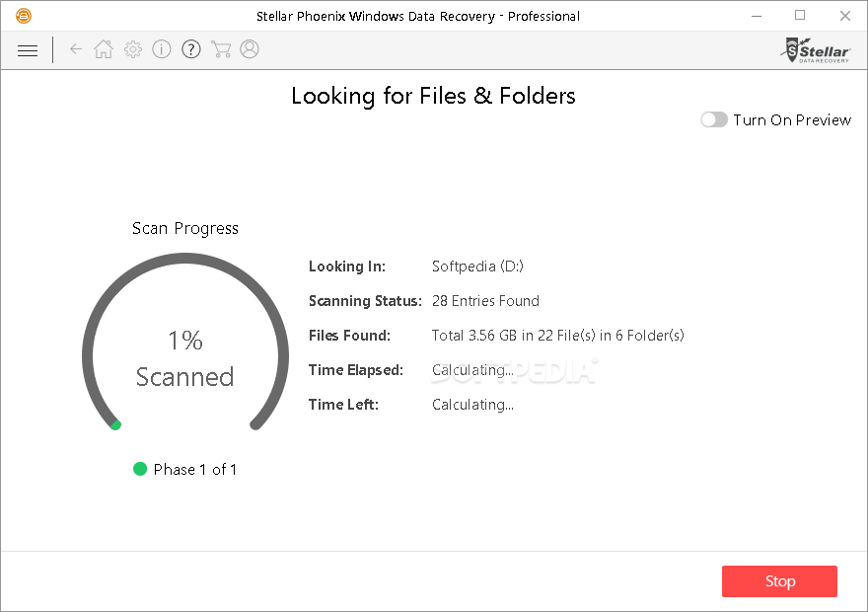The width and height of the screenshot is (868, 612).
Task: Open the Help question mark icon
Action: [x=191, y=49]
